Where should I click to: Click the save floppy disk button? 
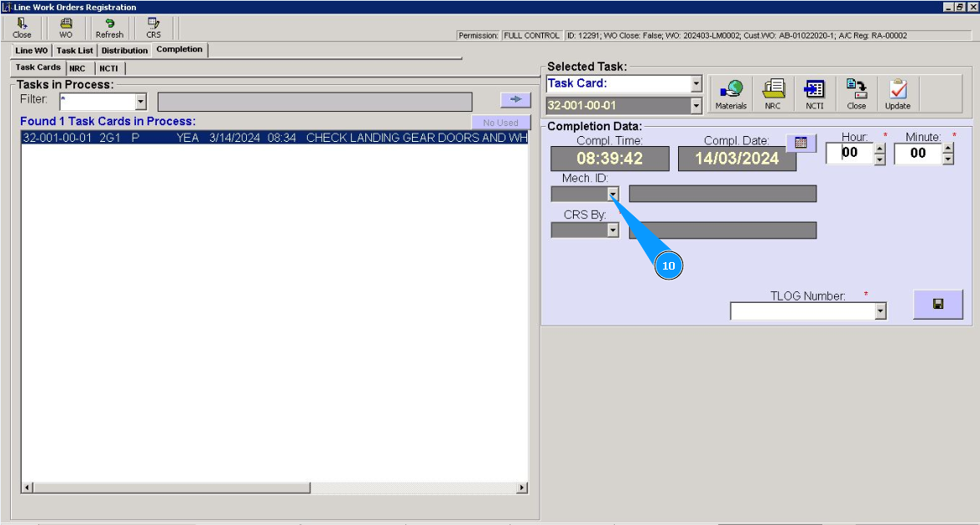[x=938, y=304]
